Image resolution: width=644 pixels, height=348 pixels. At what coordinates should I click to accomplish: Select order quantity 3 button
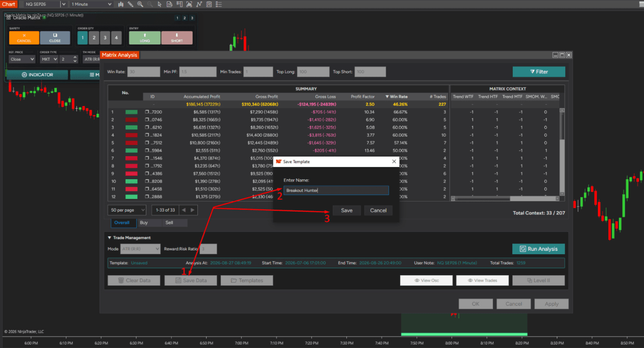click(x=105, y=38)
